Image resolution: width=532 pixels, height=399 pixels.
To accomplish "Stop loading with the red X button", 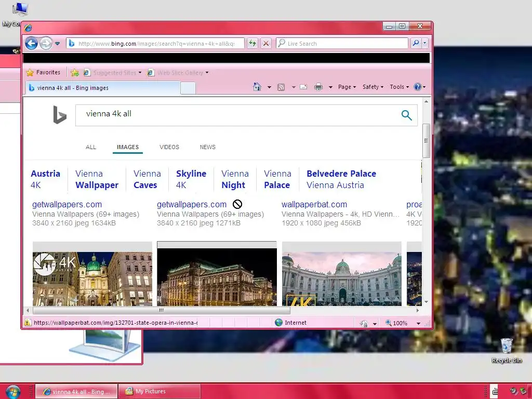I will (x=266, y=44).
